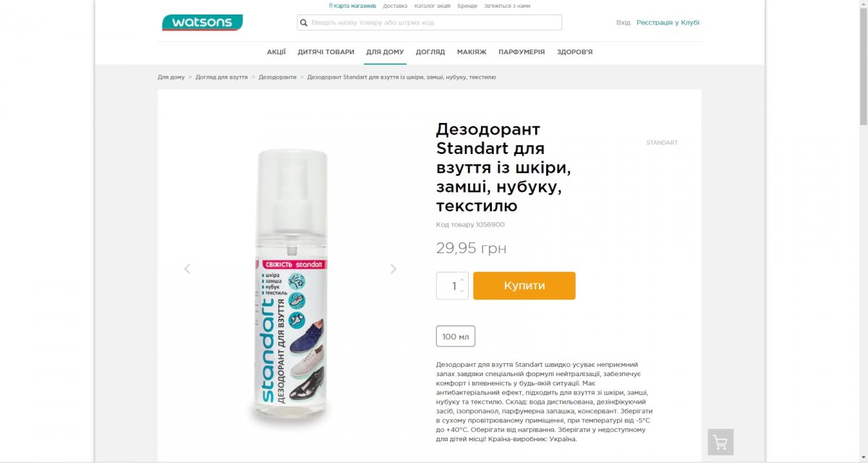The image size is (868, 463).
Task: Select the 100 мл volume option
Action: point(456,336)
